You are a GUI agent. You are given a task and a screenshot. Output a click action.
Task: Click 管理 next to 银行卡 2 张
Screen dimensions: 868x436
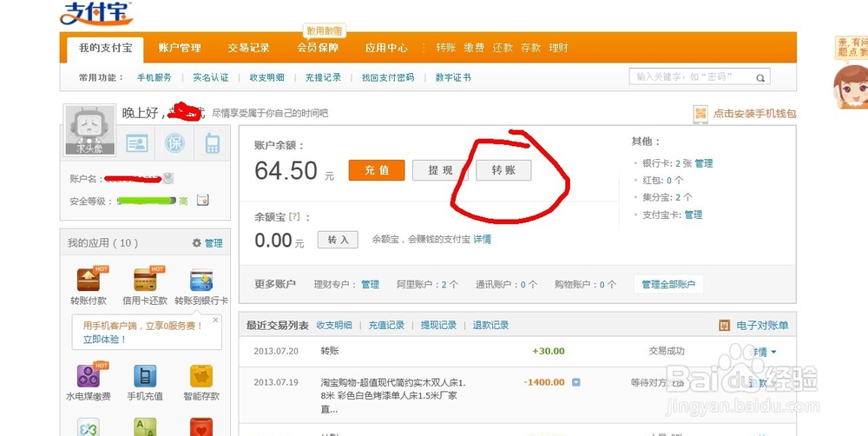tap(704, 163)
